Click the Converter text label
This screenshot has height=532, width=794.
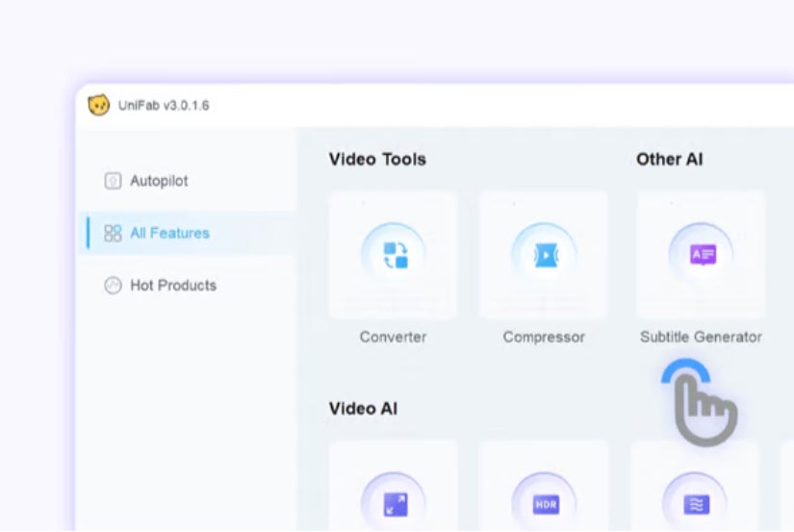point(393,337)
